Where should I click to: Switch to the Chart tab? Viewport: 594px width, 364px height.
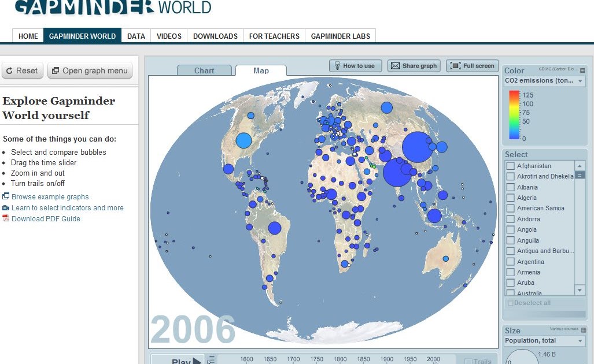(x=204, y=70)
